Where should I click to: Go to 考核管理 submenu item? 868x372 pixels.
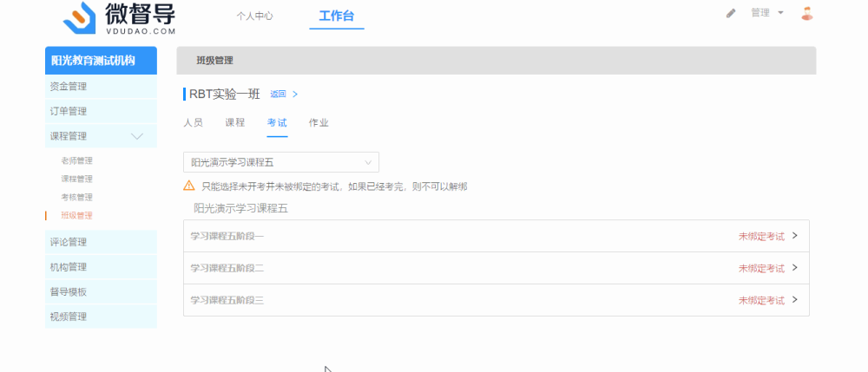point(76,198)
